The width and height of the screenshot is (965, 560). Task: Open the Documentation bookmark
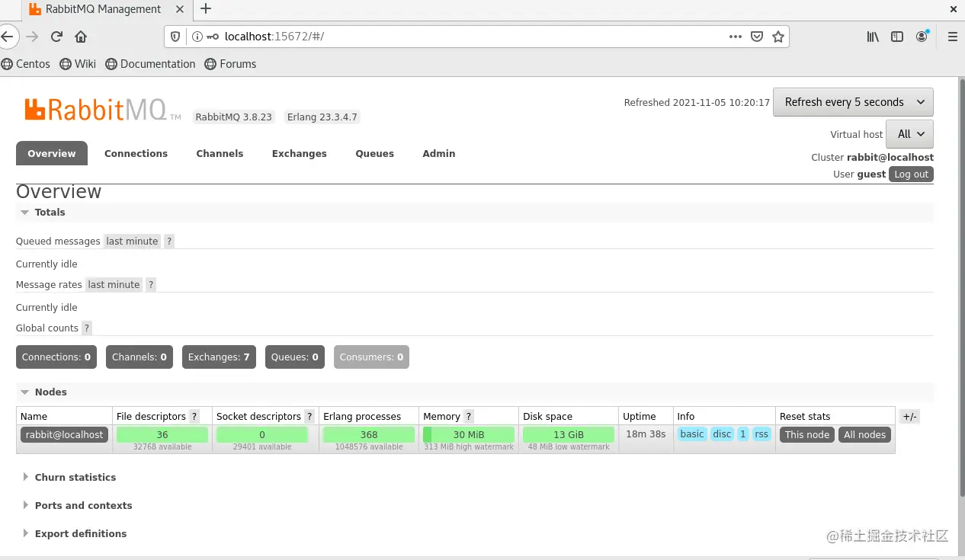150,64
